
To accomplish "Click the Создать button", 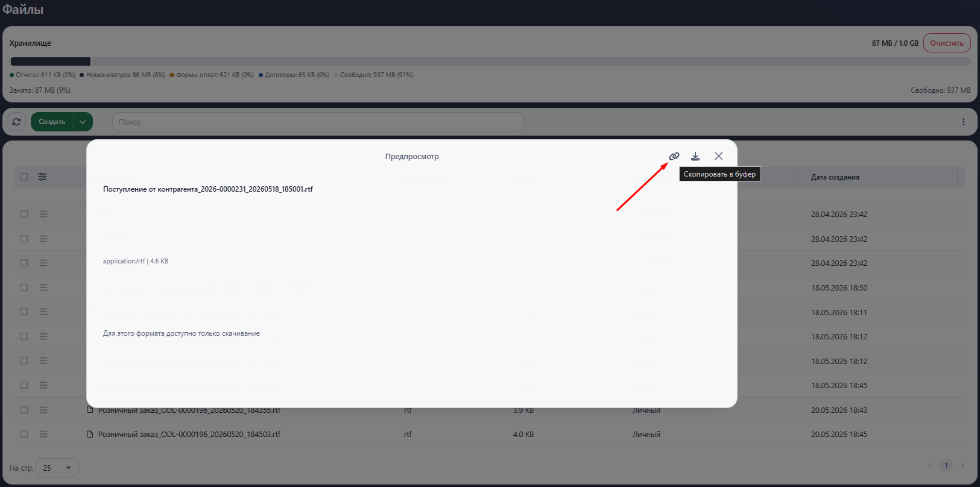I will pyautogui.click(x=52, y=122).
